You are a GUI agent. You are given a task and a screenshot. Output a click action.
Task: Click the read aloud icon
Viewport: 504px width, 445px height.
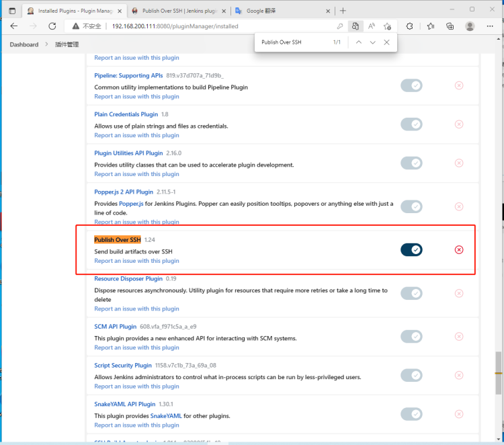(x=372, y=26)
